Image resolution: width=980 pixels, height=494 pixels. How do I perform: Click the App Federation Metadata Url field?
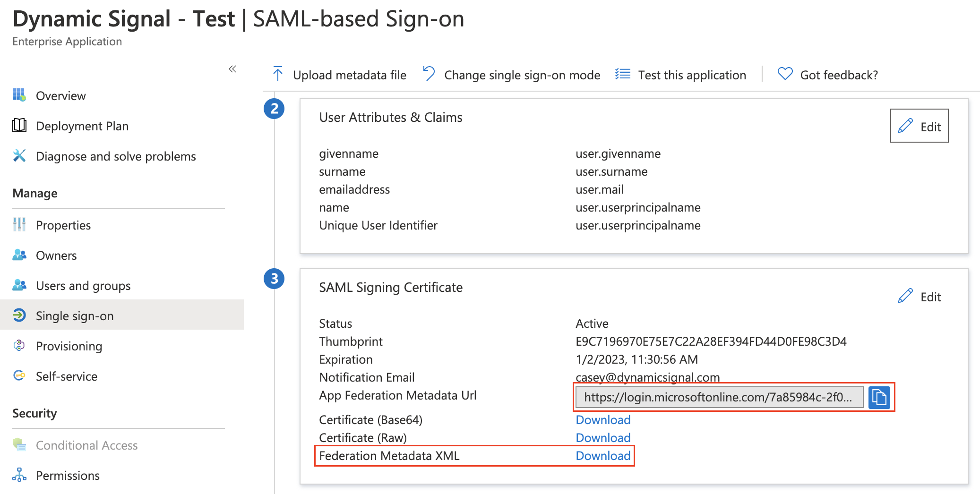(719, 397)
